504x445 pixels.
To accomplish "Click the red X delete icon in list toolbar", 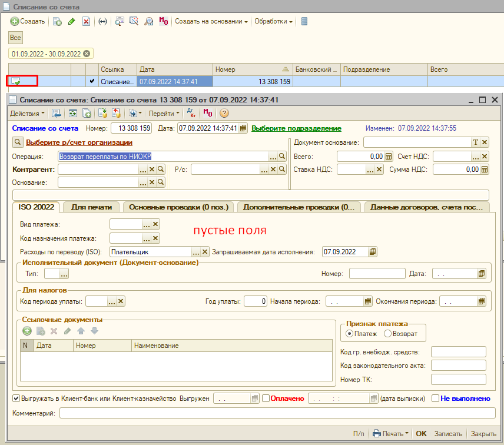I will [86, 21].
